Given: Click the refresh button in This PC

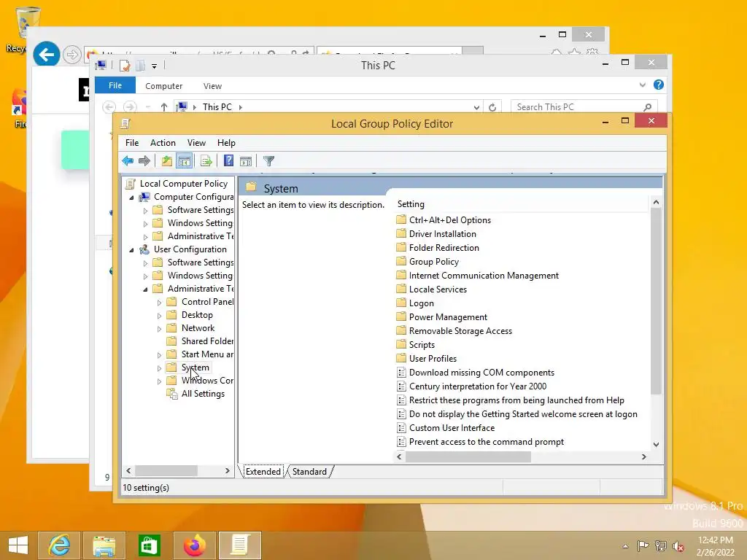Looking at the screenshot, I should click(492, 107).
